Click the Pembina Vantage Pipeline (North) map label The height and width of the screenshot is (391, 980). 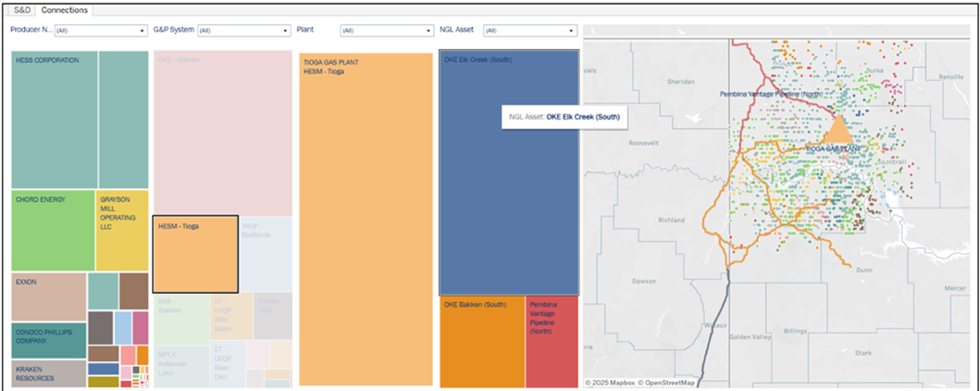(x=771, y=94)
